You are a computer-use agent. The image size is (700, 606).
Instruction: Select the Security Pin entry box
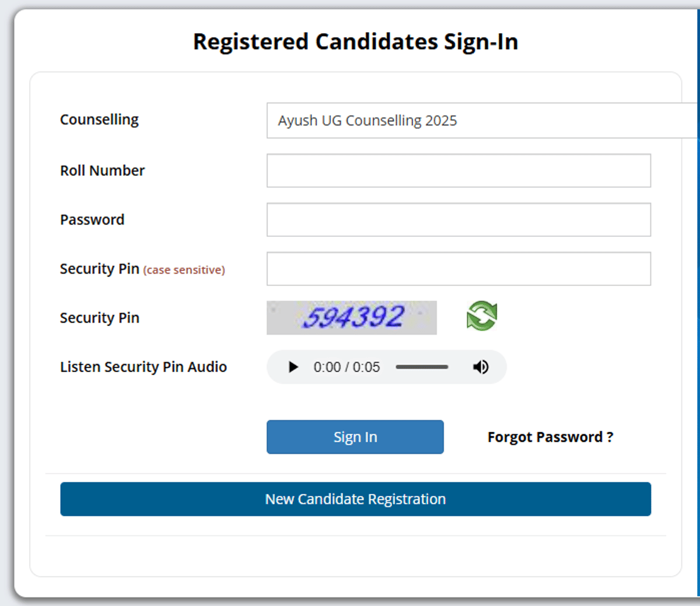tap(459, 268)
